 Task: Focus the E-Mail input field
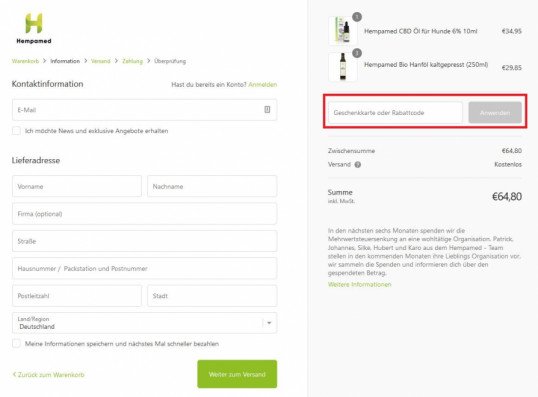point(144,110)
